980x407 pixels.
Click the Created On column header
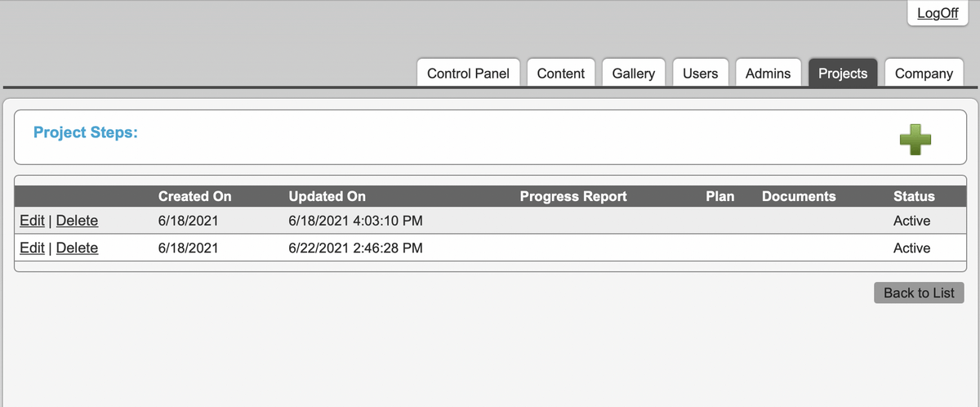[194, 196]
